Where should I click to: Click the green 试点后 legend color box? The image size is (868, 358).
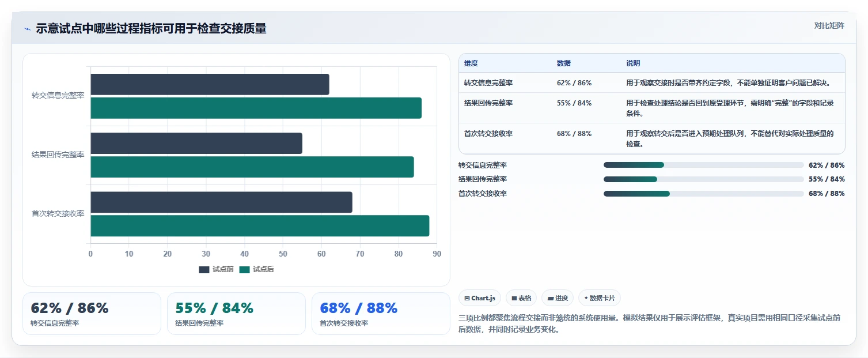coord(244,270)
